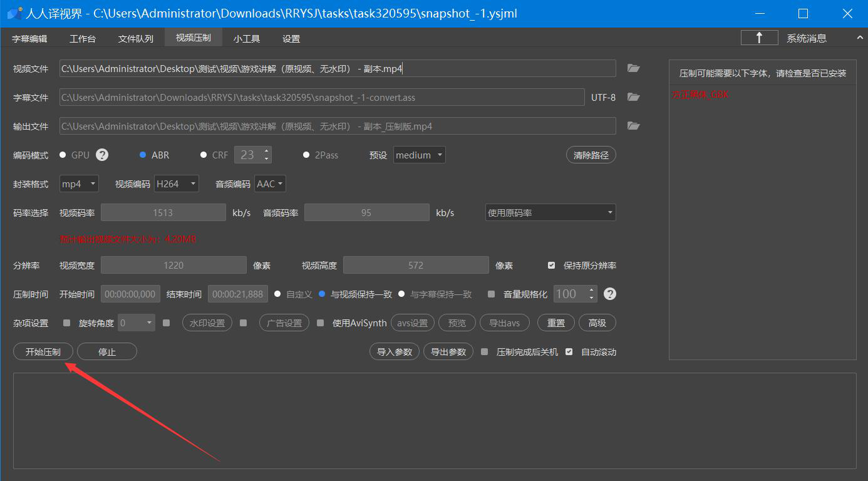Toggle keep original resolution checkbox
Screen dimensions: 868x481
pos(551,266)
